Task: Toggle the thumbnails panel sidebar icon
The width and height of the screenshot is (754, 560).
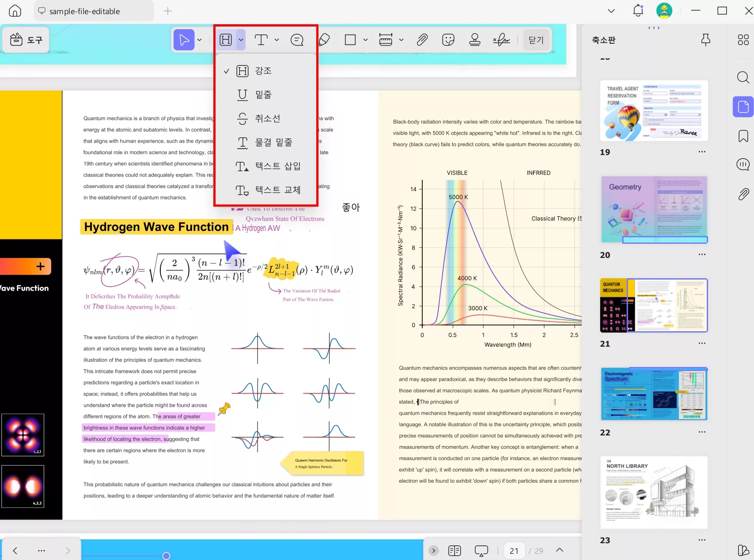Action: coord(743,107)
